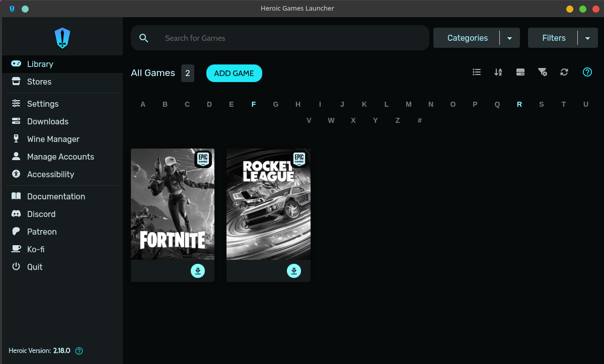The image size is (604, 364).
Task: Toggle alphabetical sort order icon
Action: (x=498, y=72)
